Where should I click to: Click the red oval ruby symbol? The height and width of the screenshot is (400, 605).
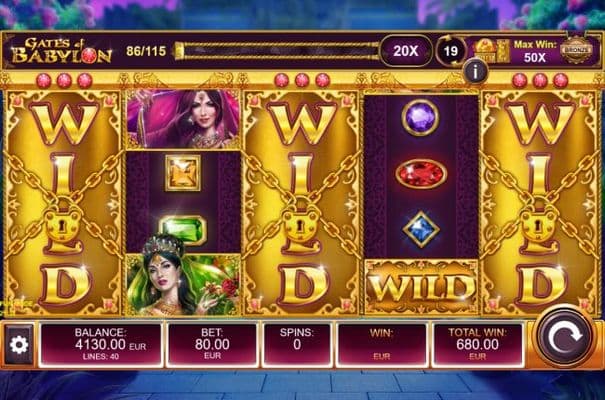421,174
